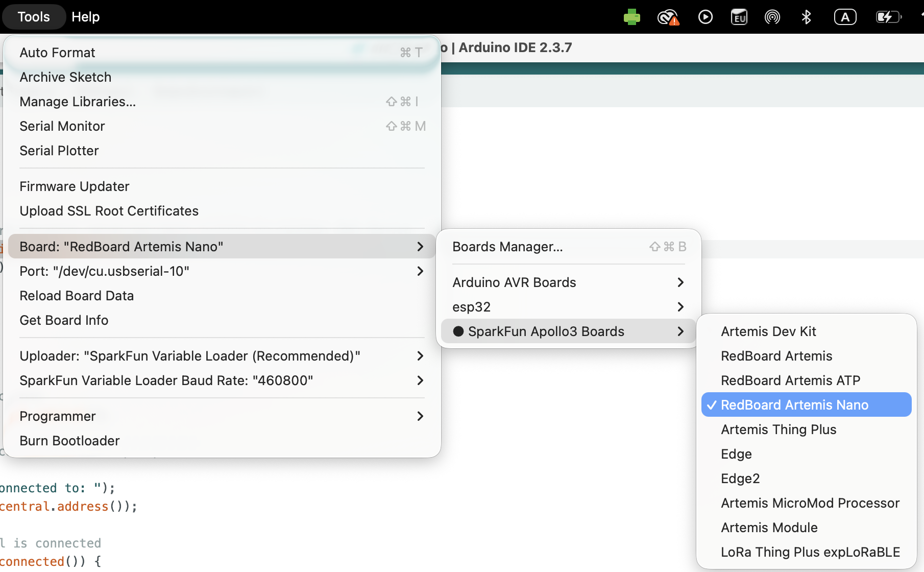This screenshot has width=924, height=572.
Task: Choose Upload SSL Root Certificates
Action: pyautogui.click(x=109, y=210)
